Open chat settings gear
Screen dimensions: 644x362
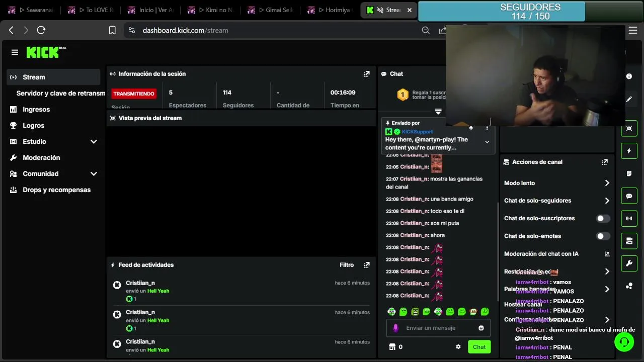[x=458, y=347]
